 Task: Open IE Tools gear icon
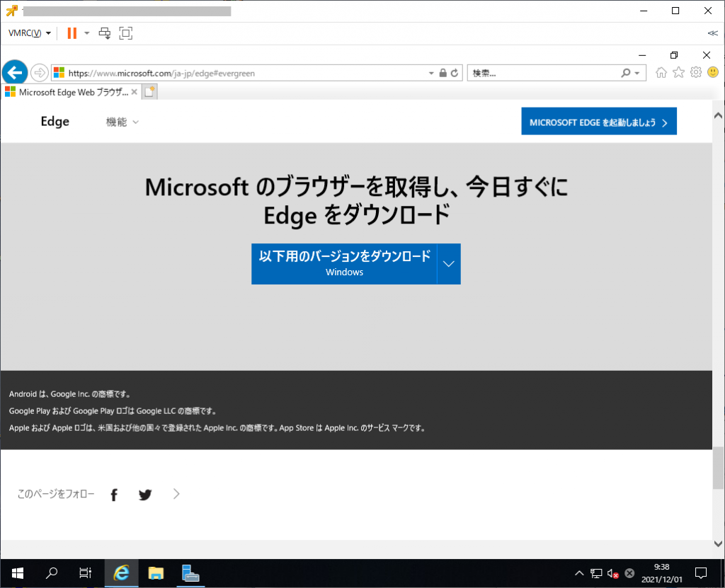pos(696,72)
